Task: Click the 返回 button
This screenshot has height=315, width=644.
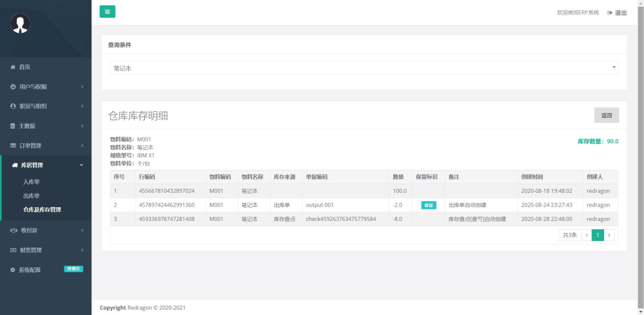Action: click(606, 116)
